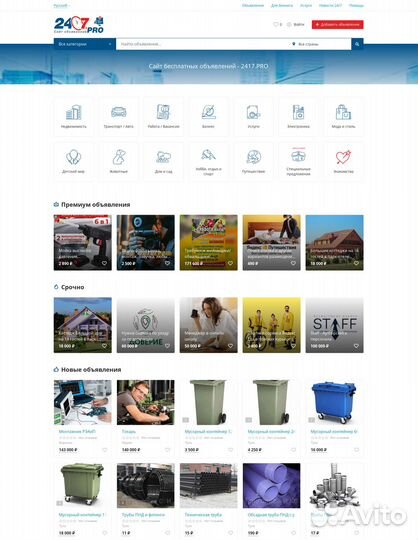
Task: Focus the Найти объявления search field
Action: (x=202, y=44)
